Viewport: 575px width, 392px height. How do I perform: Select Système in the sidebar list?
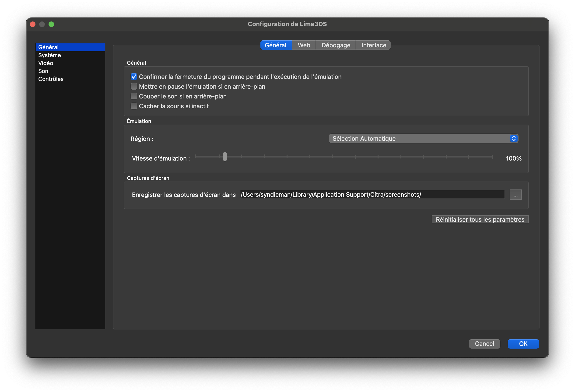49,55
